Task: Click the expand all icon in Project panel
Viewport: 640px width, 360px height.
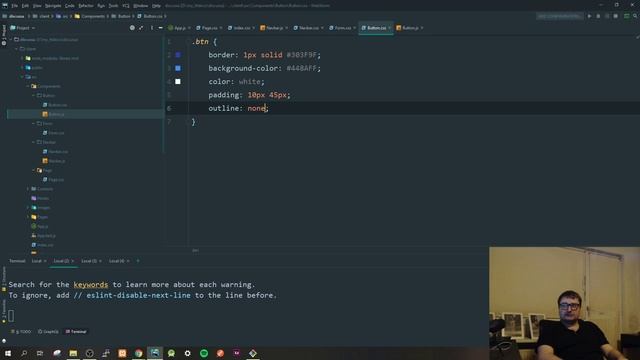Action: (141, 28)
